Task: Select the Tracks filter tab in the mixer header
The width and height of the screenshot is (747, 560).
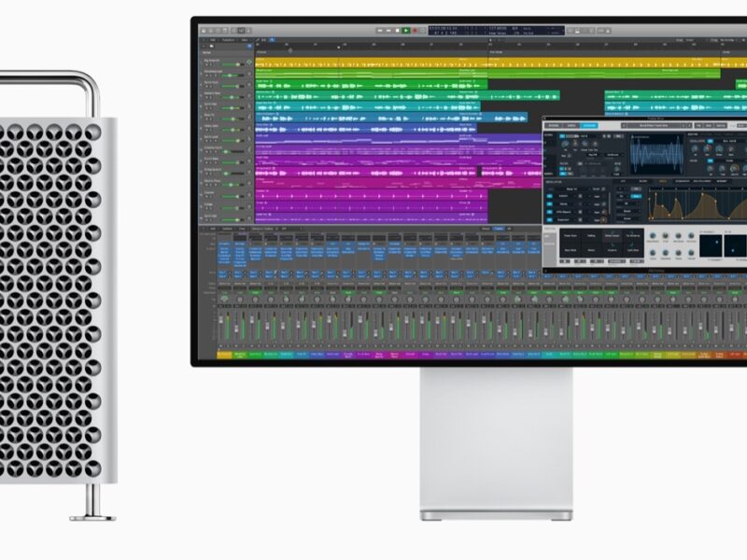Action: (x=499, y=229)
